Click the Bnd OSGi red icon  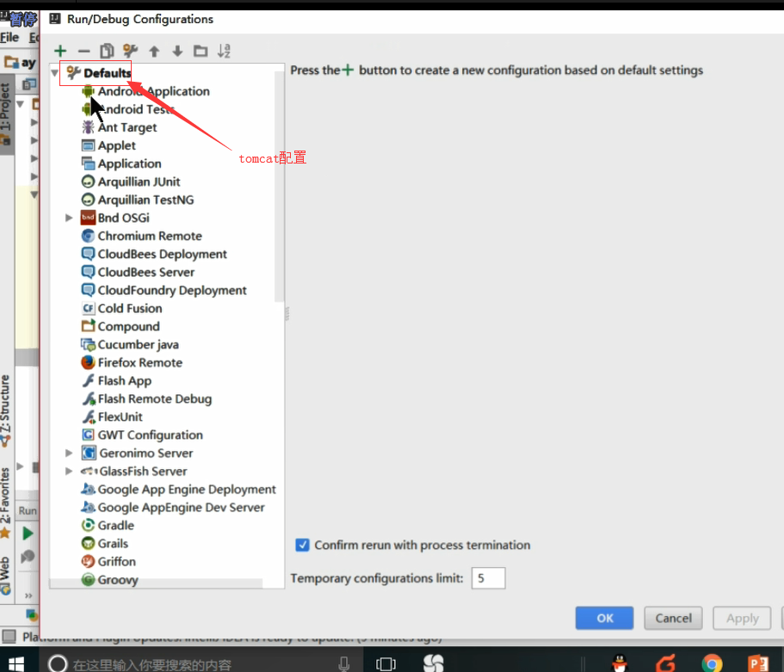[88, 218]
